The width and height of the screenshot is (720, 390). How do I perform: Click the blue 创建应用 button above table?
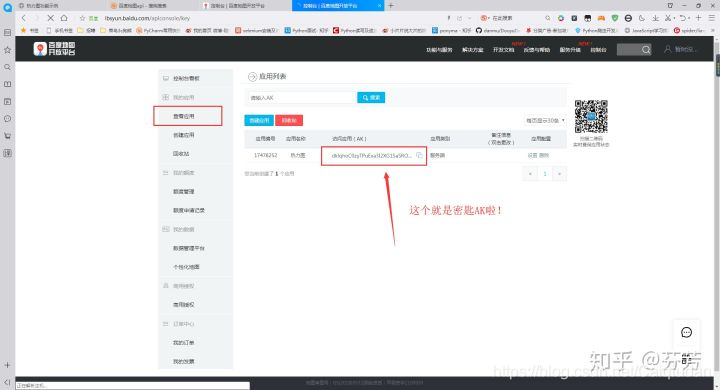[259, 120]
